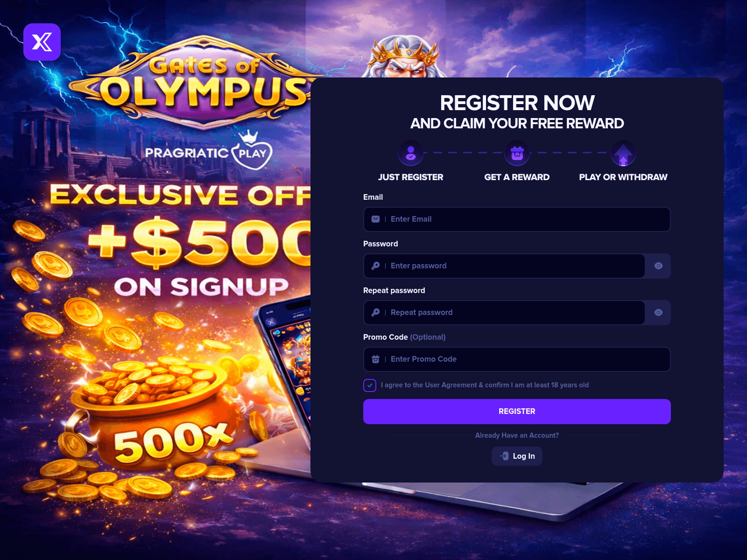This screenshot has height=560, width=747.
Task: Click the Just Register user step icon
Action: pos(411,153)
